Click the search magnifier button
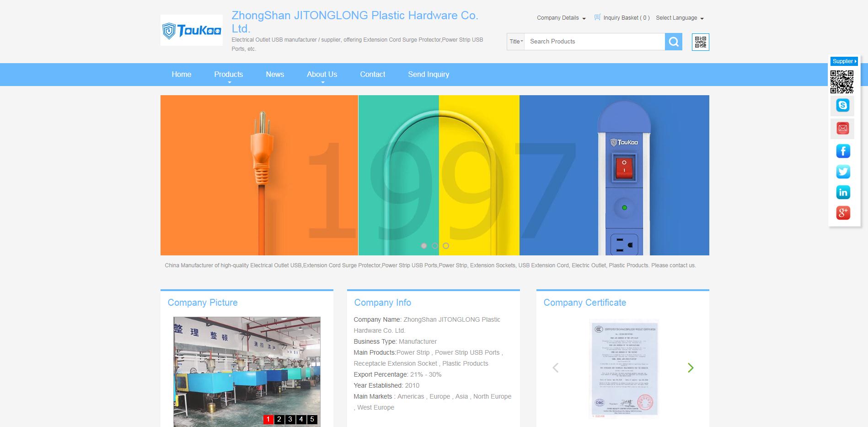This screenshot has height=427, width=868. (673, 42)
